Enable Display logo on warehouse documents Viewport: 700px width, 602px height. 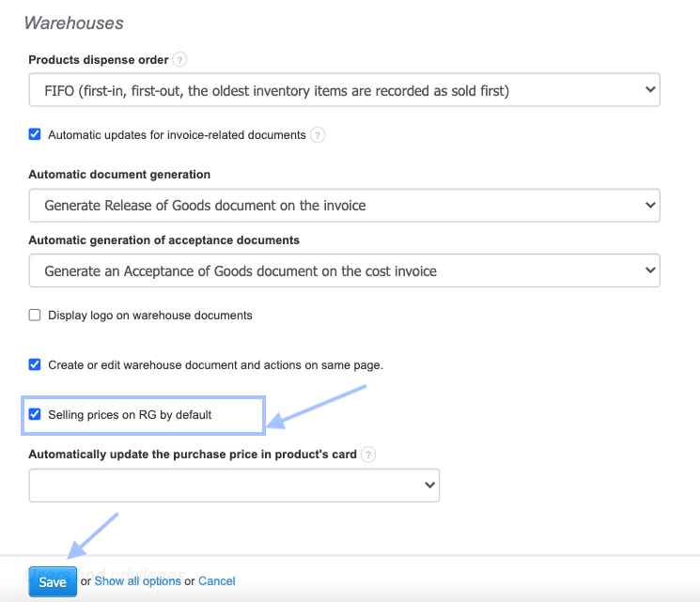(x=35, y=316)
